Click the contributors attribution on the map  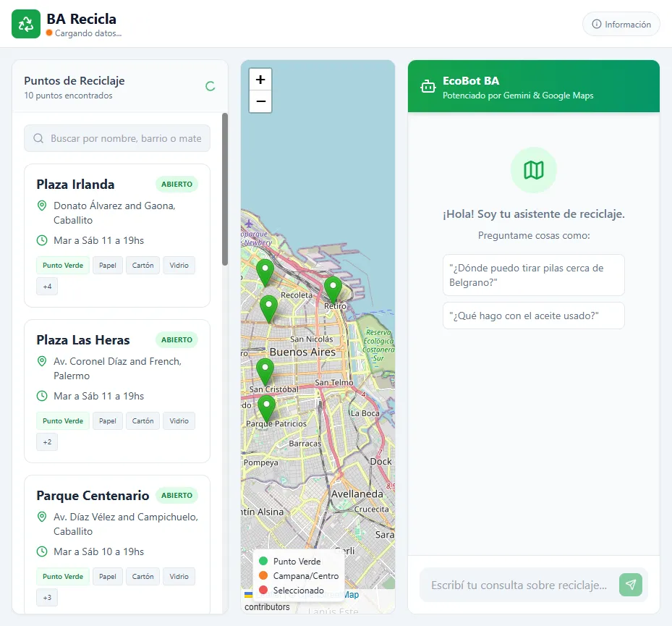point(267,606)
